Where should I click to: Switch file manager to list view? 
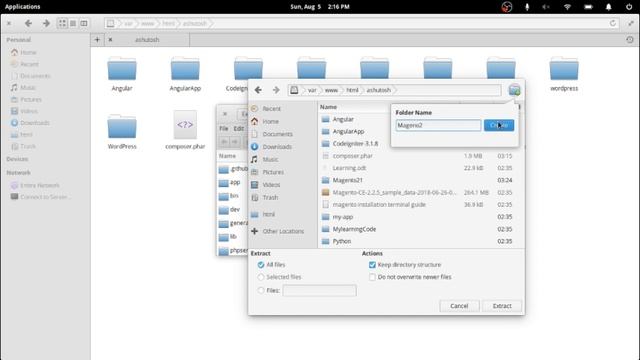(x=73, y=23)
